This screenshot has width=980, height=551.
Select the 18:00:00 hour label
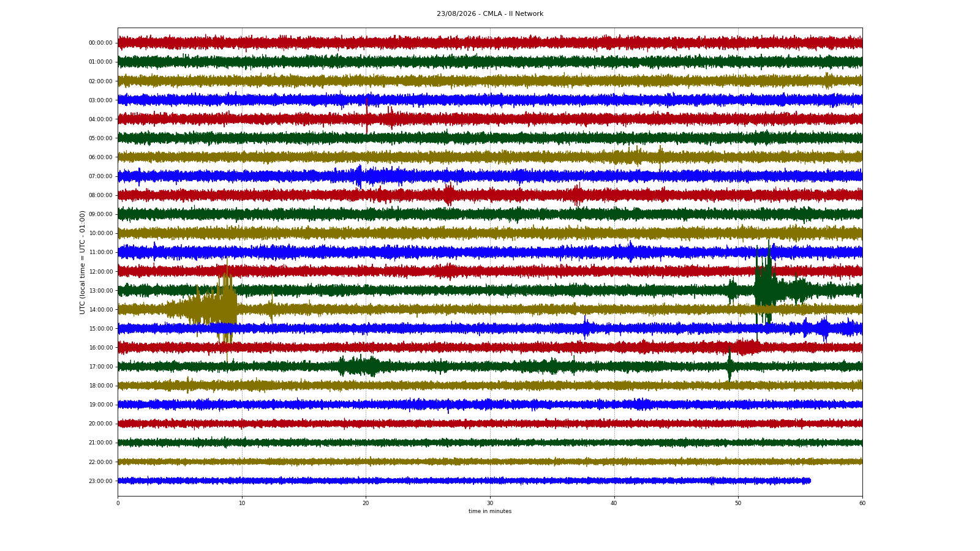point(100,386)
